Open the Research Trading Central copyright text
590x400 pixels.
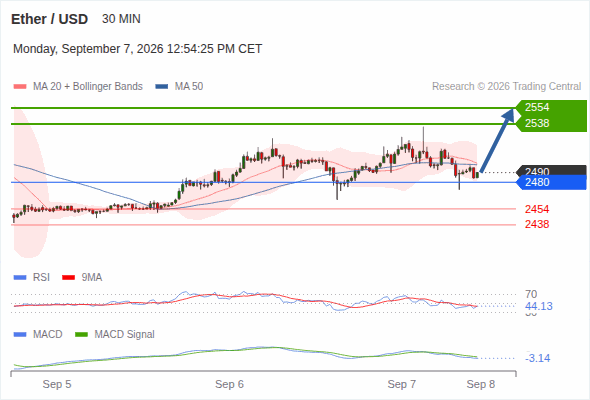click(506, 87)
